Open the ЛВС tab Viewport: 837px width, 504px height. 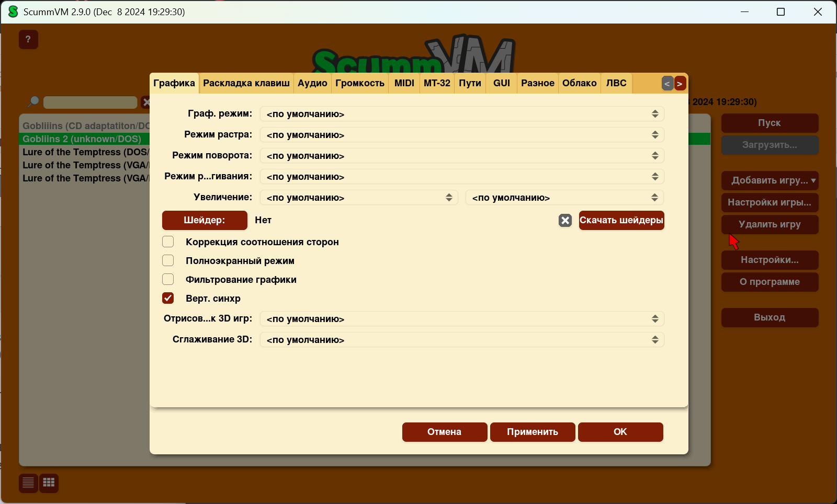click(x=616, y=83)
